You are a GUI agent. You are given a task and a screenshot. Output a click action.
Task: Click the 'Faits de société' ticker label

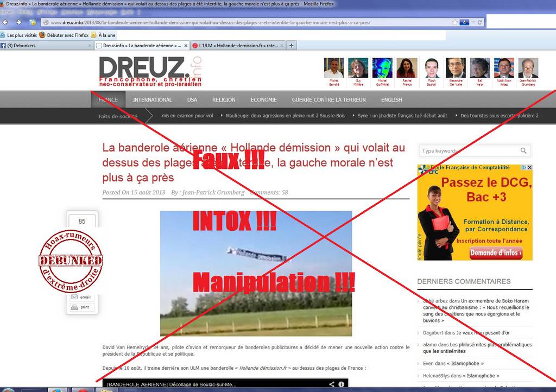point(118,116)
